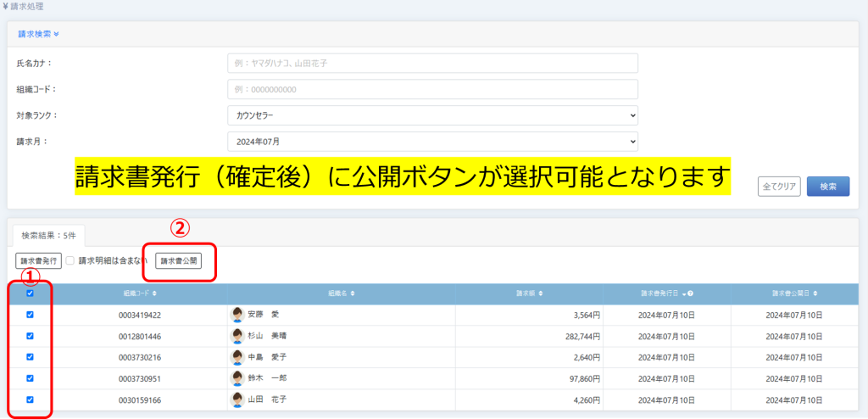Focus the 氏名カナ input field
This screenshot has width=868, height=419.
coord(432,63)
